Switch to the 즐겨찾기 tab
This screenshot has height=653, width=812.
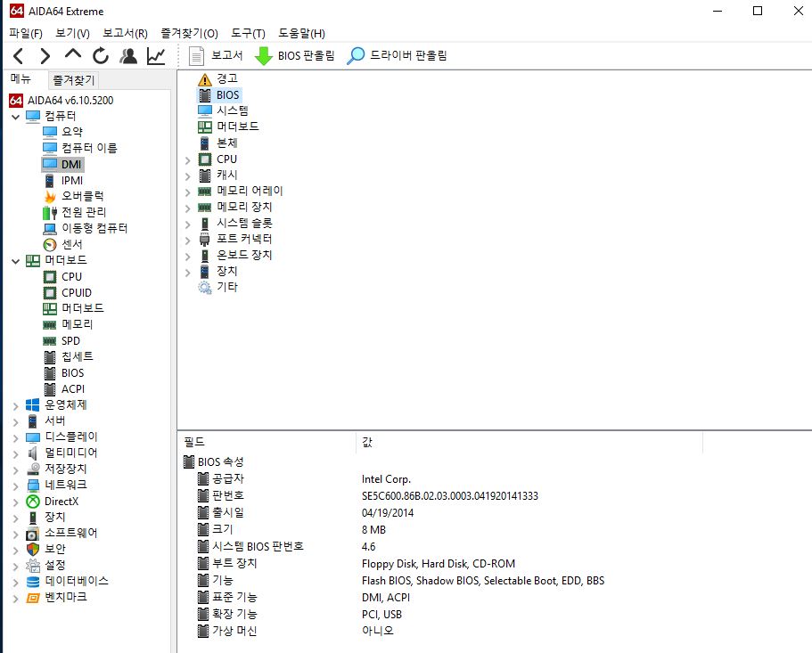coord(74,80)
